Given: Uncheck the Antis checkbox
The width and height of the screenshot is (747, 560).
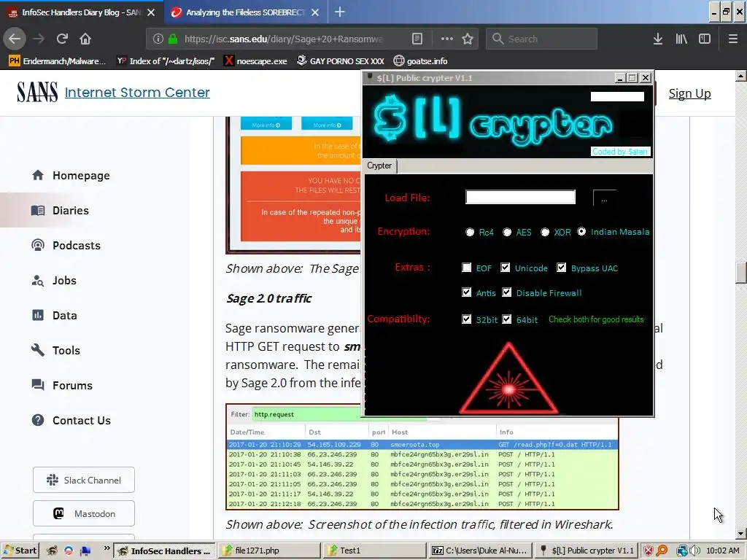Looking at the screenshot, I should pyautogui.click(x=467, y=292).
